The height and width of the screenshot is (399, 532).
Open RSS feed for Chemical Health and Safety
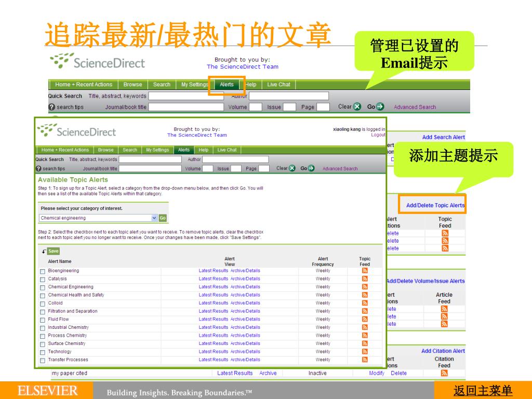click(x=365, y=295)
